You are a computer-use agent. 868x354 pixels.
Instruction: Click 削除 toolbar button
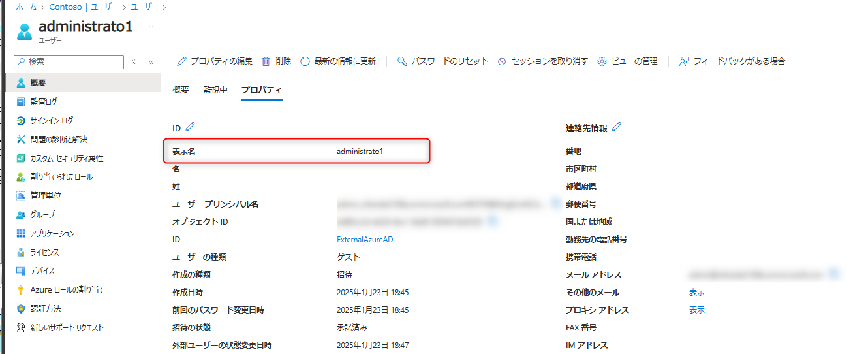(x=276, y=61)
